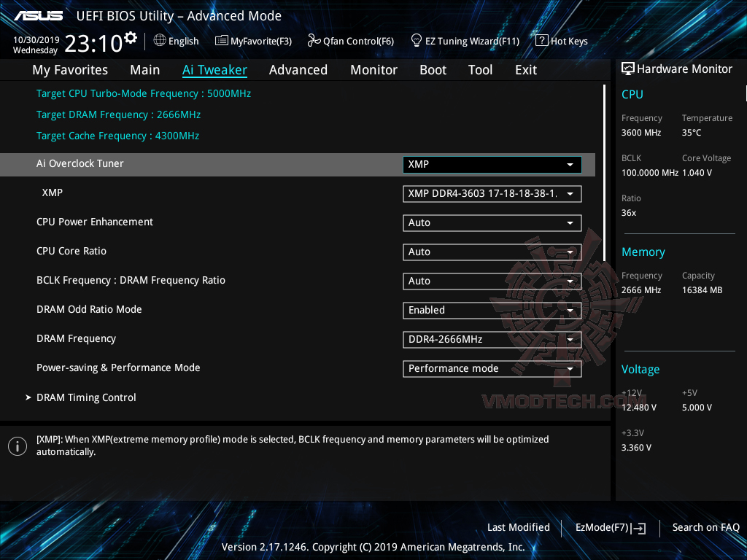Click the CPU Core Ratio label

(71, 252)
